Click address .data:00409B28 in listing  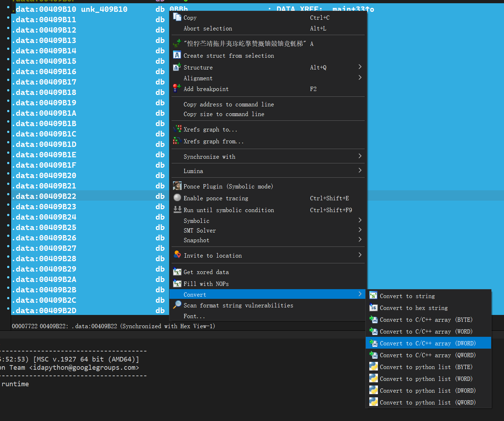tap(44, 259)
